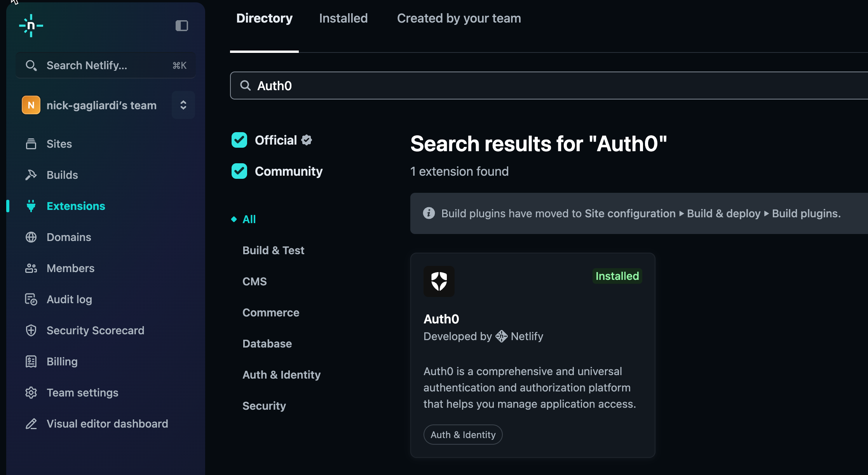Viewport: 868px width, 475px height.
Task: Click the Audit log icon
Action: click(31, 299)
